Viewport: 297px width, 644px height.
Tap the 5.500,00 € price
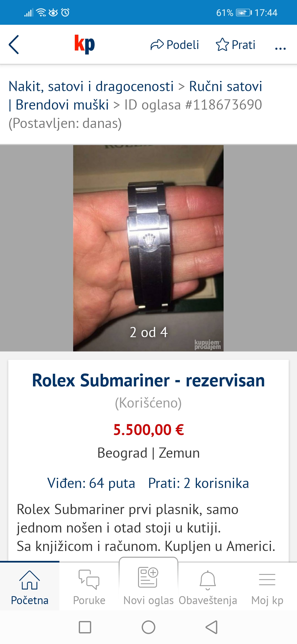point(148,430)
